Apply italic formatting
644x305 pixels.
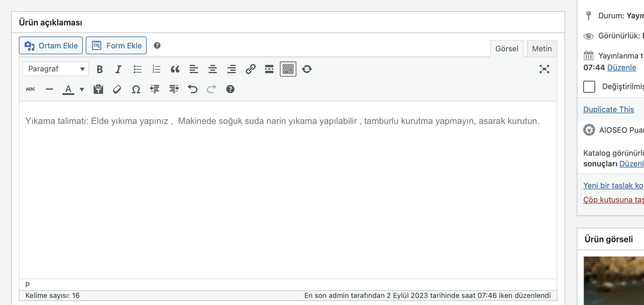[x=118, y=69]
